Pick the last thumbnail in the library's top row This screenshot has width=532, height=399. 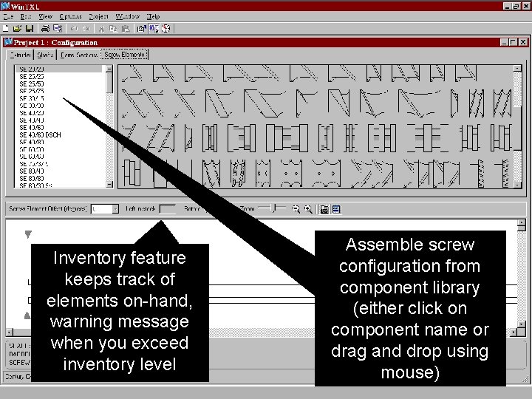pos(465,74)
